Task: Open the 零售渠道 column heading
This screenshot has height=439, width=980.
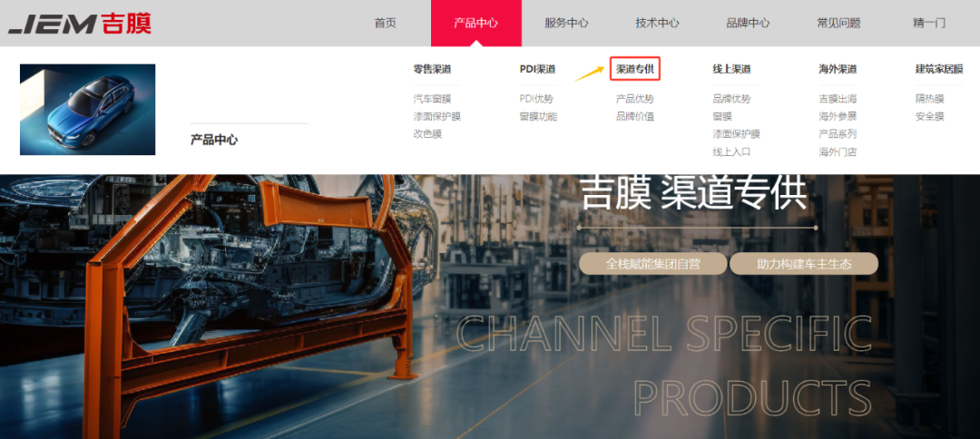Action: [432, 69]
